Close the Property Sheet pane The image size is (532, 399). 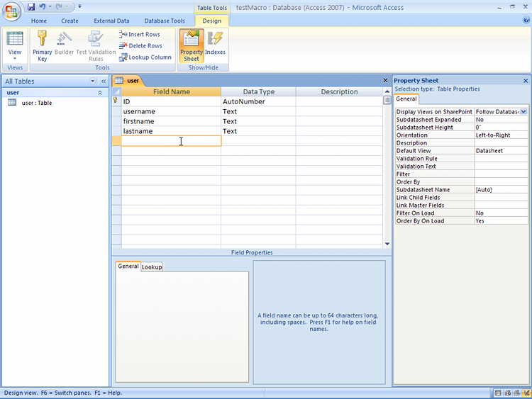click(x=526, y=81)
